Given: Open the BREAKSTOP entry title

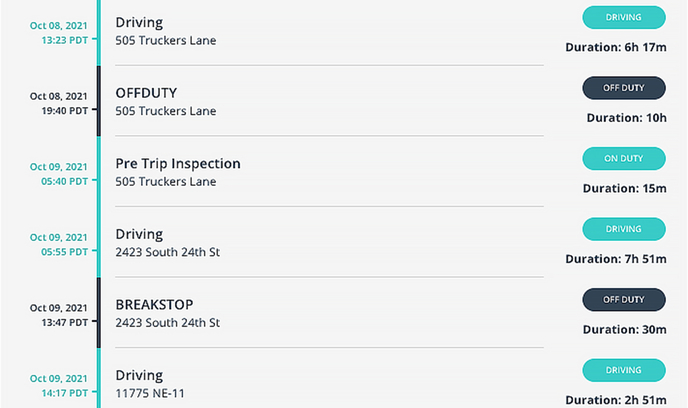Looking at the screenshot, I should pyautogui.click(x=154, y=304).
